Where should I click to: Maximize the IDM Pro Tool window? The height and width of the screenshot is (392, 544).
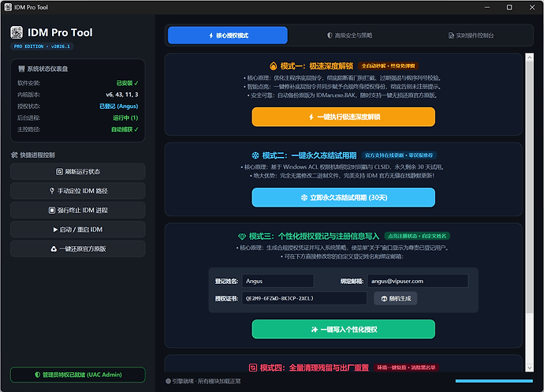click(x=509, y=7)
